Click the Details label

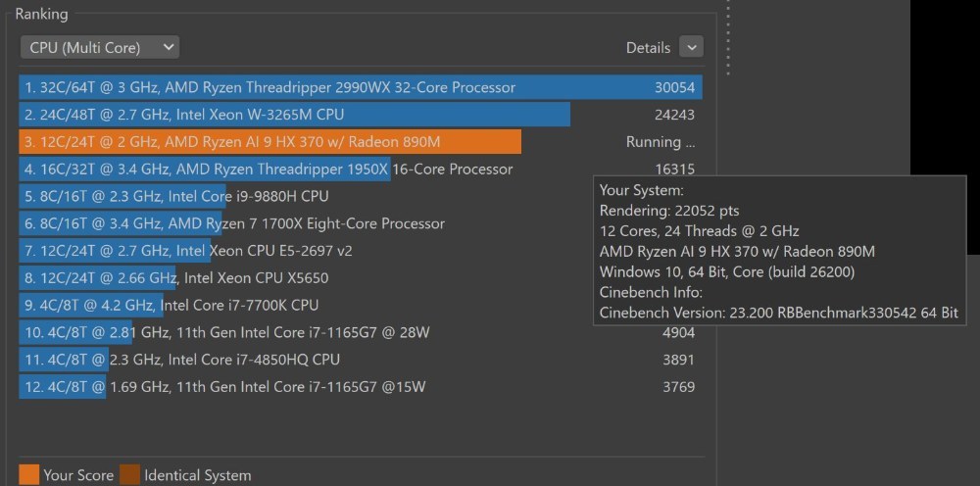pos(648,47)
